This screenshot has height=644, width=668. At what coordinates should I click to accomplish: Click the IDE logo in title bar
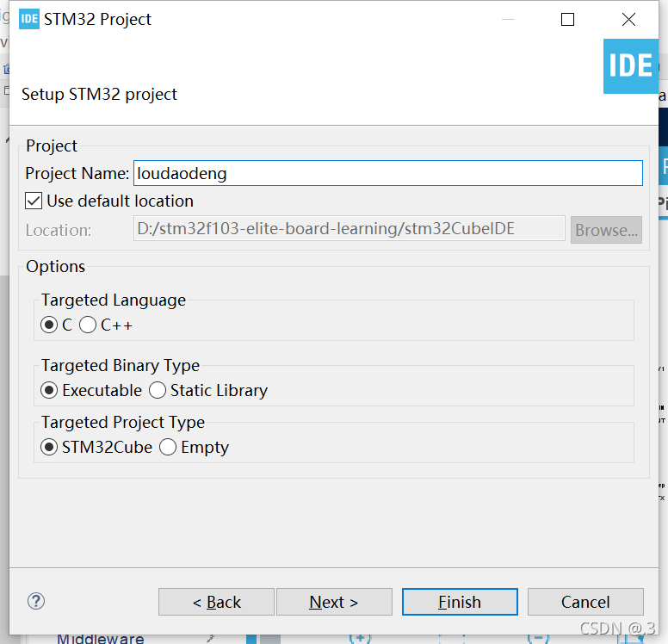point(29,19)
